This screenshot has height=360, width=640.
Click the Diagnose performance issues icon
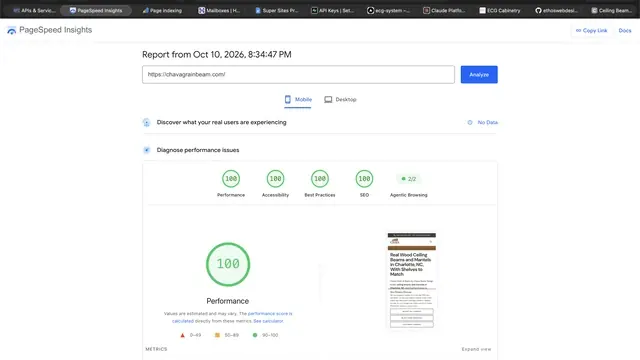(x=147, y=150)
